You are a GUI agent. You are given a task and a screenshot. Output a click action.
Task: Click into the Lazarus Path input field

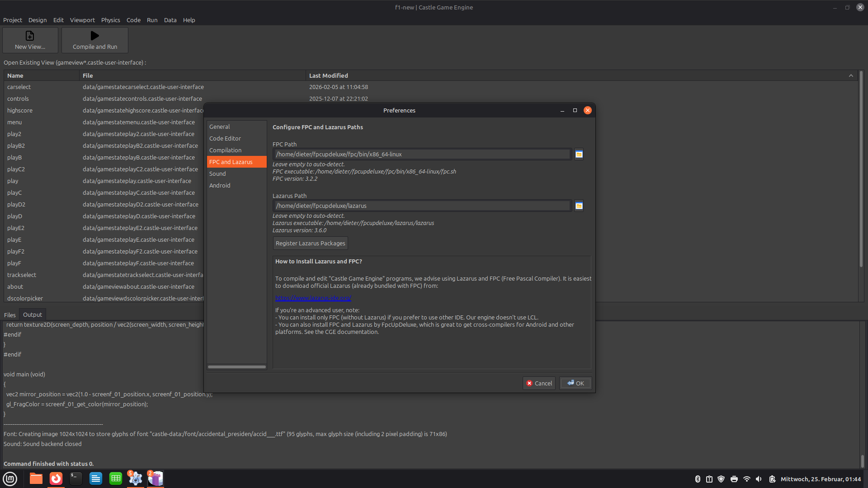point(421,206)
